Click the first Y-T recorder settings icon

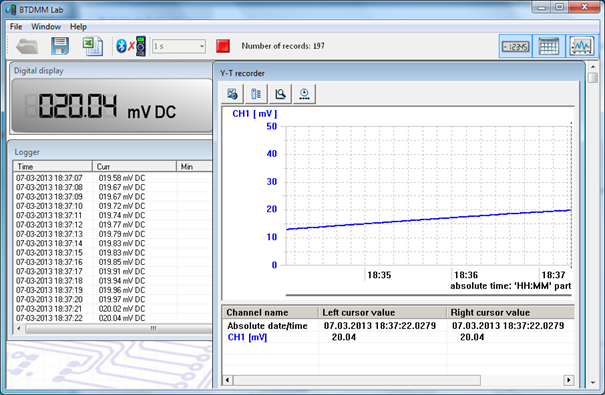[x=232, y=94]
